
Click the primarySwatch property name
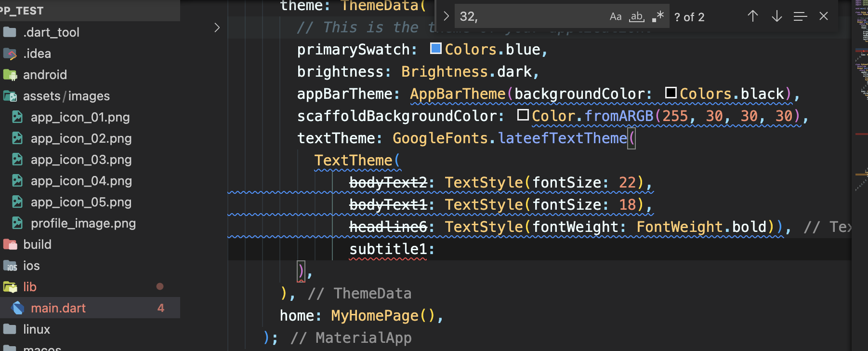coord(354,50)
